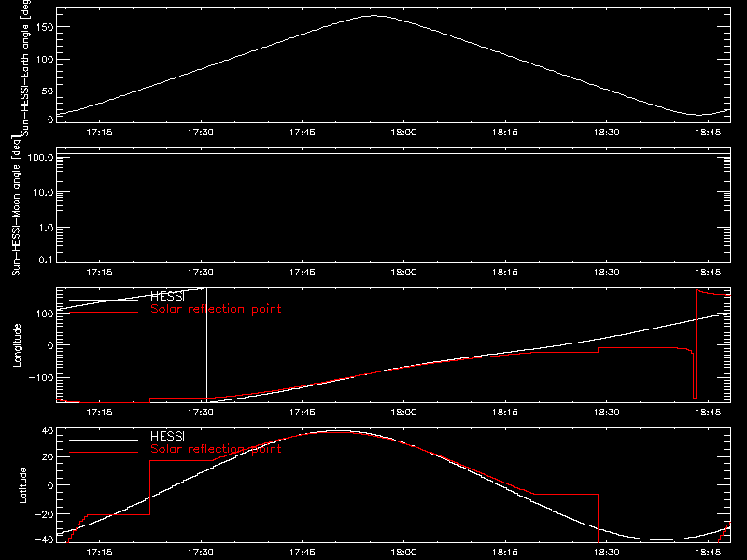Click '17:15' time label under Longitude plot
747x560 pixels.
[99, 412]
